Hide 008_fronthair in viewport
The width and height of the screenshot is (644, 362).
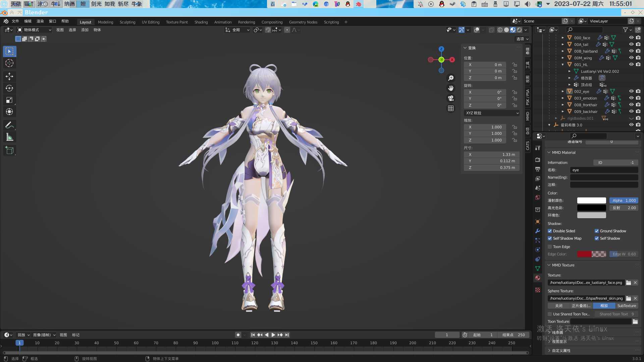tap(631, 105)
